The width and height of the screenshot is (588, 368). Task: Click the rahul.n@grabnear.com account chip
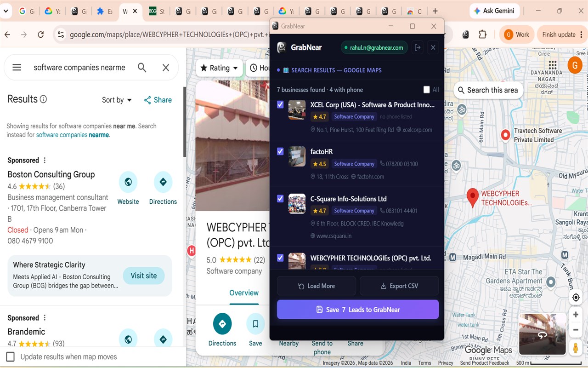(x=374, y=47)
